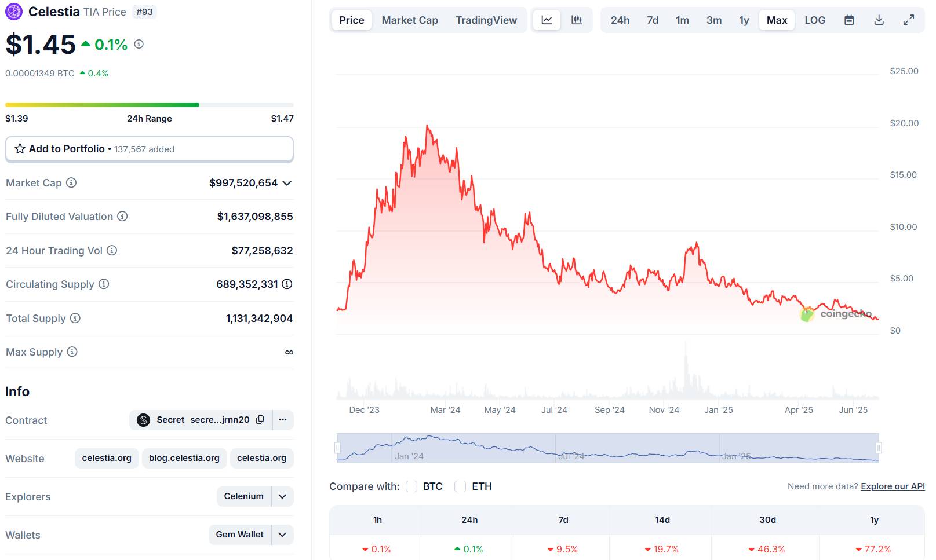Click the Total Supply 1,131,342,904 value

[259, 319]
